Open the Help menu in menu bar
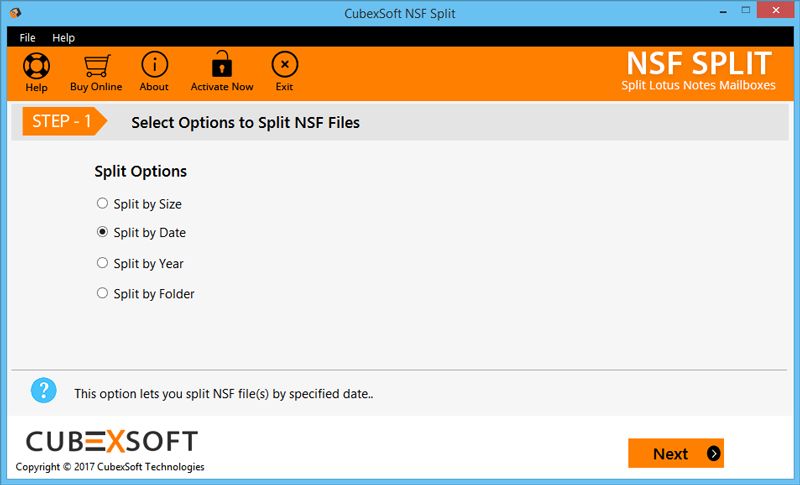Screen dimensions: 800x485 (63, 37)
